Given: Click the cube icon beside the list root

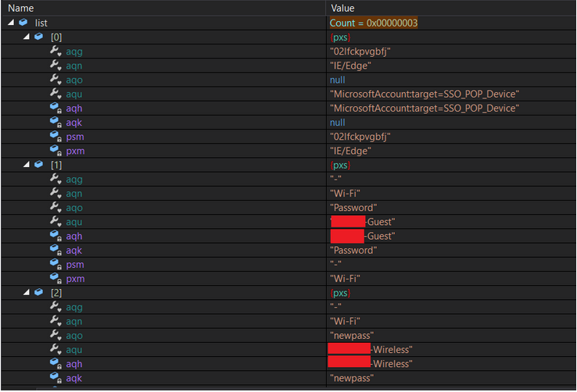Looking at the screenshot, I should 23,23.
